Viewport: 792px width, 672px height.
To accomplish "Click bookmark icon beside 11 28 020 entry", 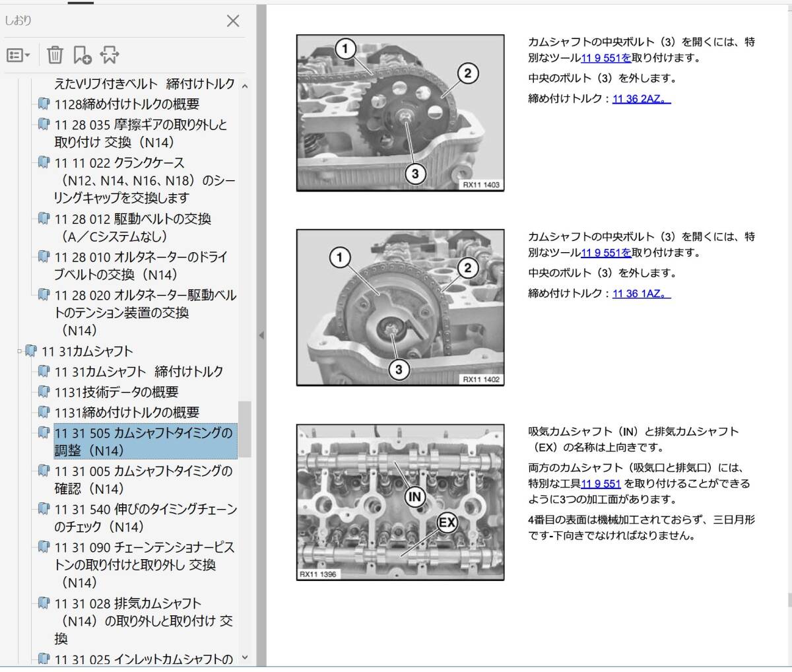I will pyautogui.click(x=44, y=294).
